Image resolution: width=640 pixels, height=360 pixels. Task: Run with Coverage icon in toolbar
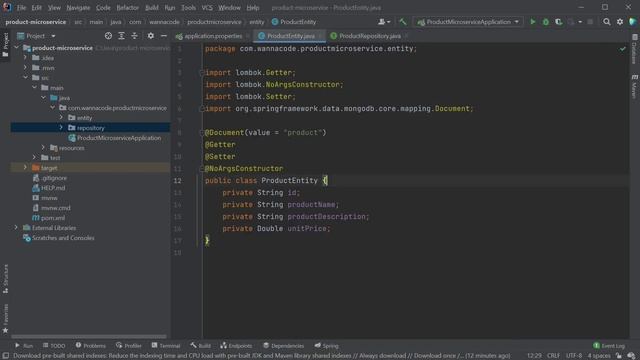[x=558, y=22]
